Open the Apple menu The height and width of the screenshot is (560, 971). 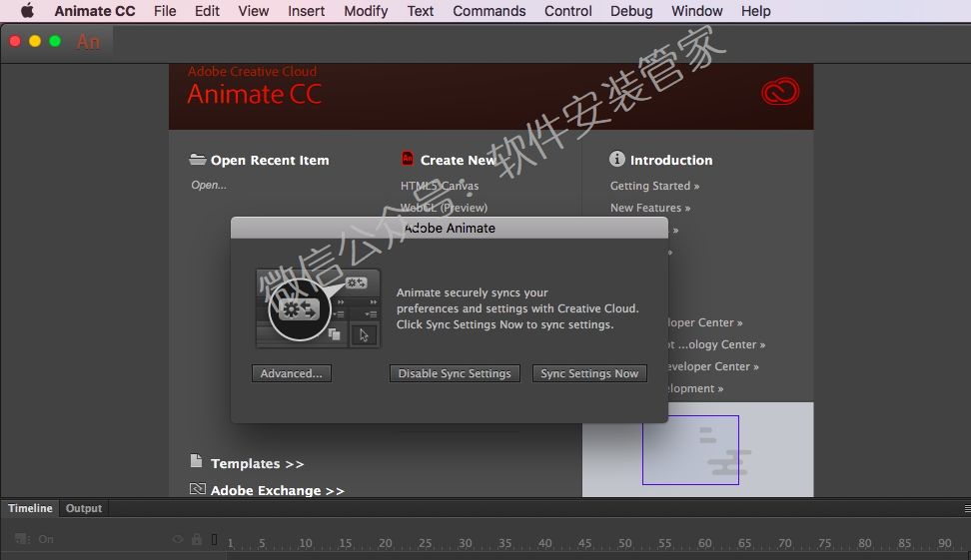[x=27, y=11]
